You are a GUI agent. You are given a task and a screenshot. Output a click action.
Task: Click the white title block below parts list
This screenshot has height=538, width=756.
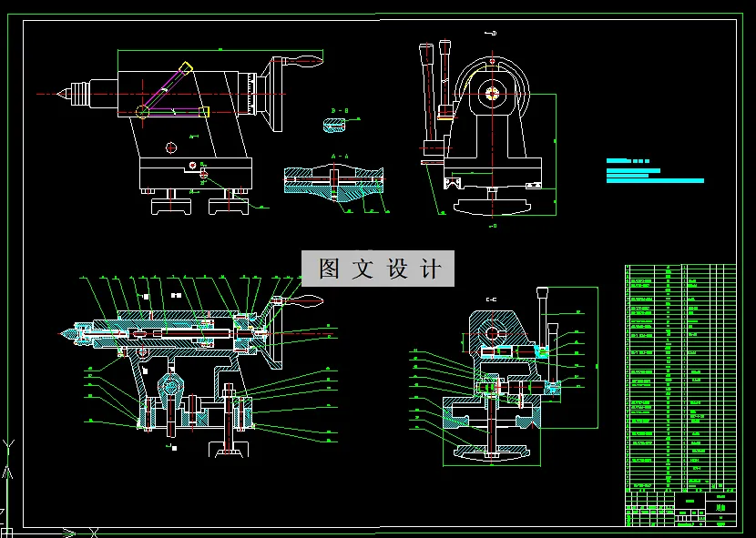(680, 509)
